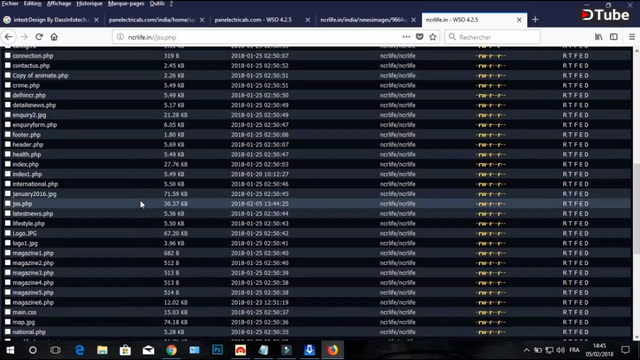
Task: Switch to Firefox in taskbar
Action: click(332, 350)
